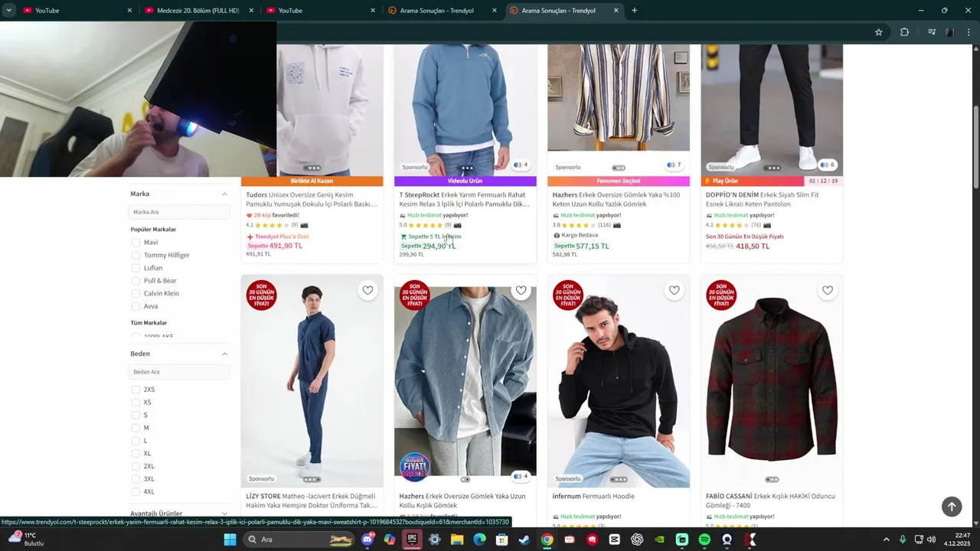This screenshot has width=980, height=551.
Task: Tick the Calvin Klein brand filter
Action: click(x=136, y=294)
